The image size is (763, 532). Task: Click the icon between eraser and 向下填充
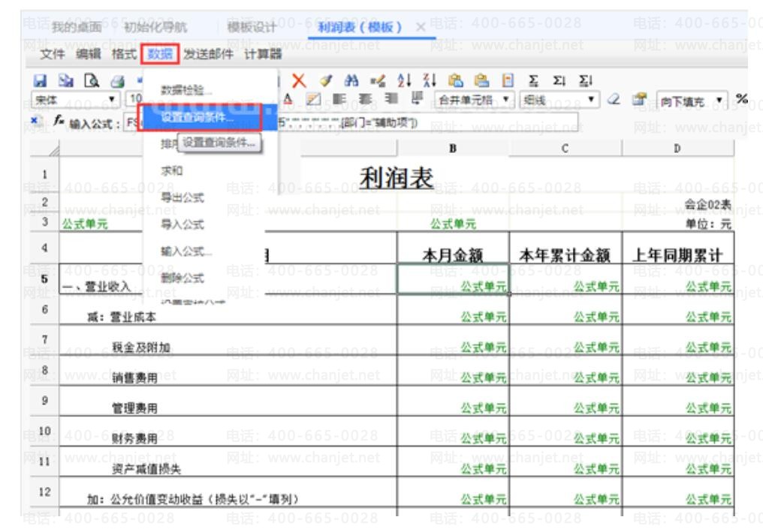[x=639, y=100]
